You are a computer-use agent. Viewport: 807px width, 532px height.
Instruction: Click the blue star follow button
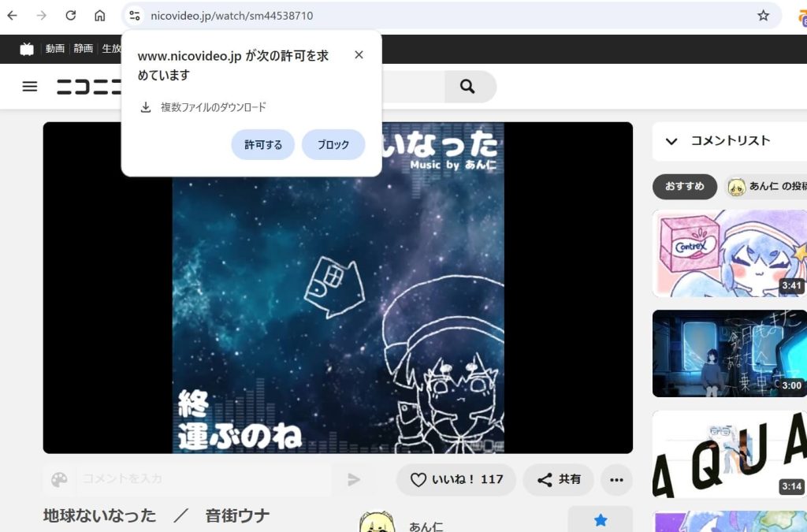coord(600,519)
